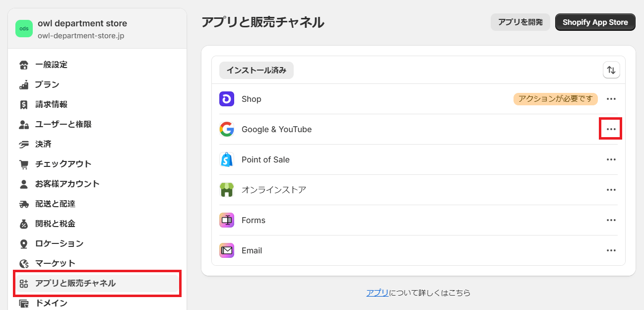Open the three-dot menu for Google & YouTube
The height and width of the screenshot is (310, 644).
(611, 129)
